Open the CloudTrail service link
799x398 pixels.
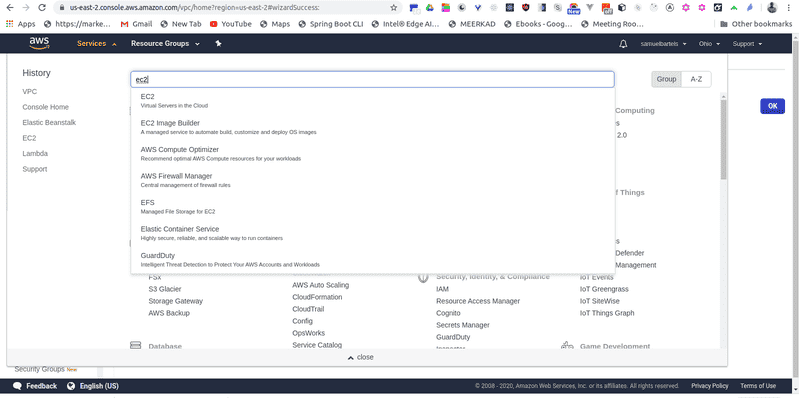click(x=308, y=309)
